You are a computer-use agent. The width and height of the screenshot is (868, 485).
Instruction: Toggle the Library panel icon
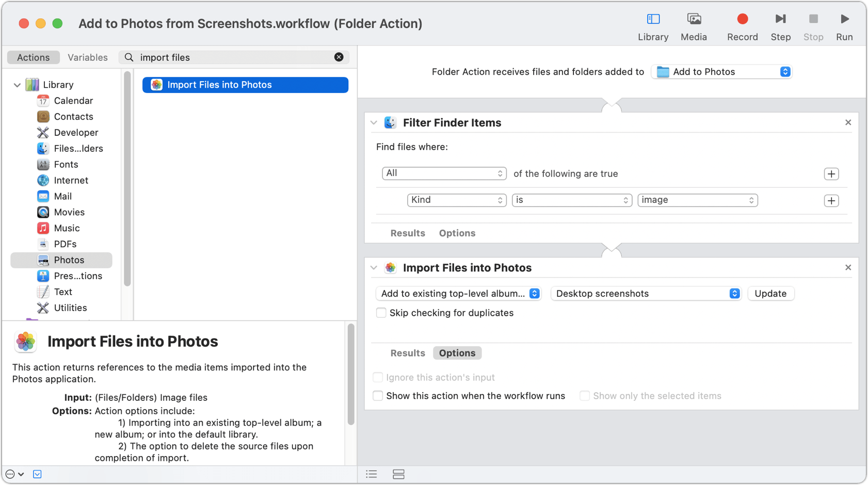coord(653,19)
